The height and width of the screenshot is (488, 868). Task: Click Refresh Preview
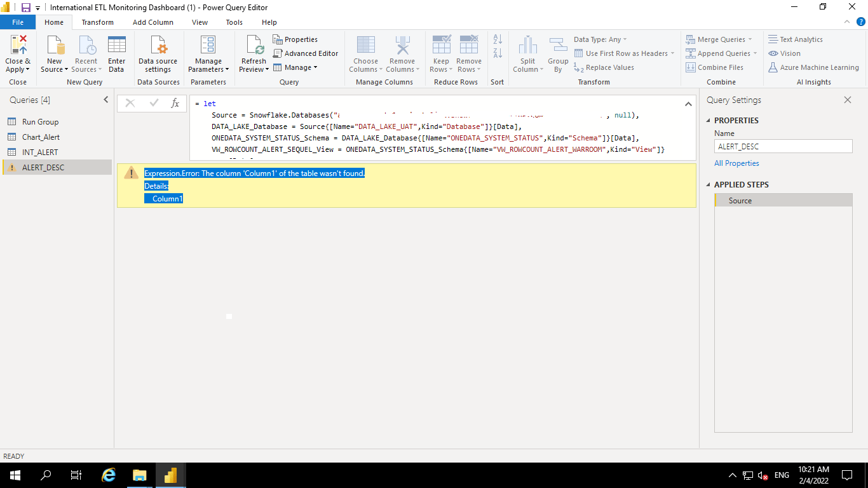(x=253, y=53)
